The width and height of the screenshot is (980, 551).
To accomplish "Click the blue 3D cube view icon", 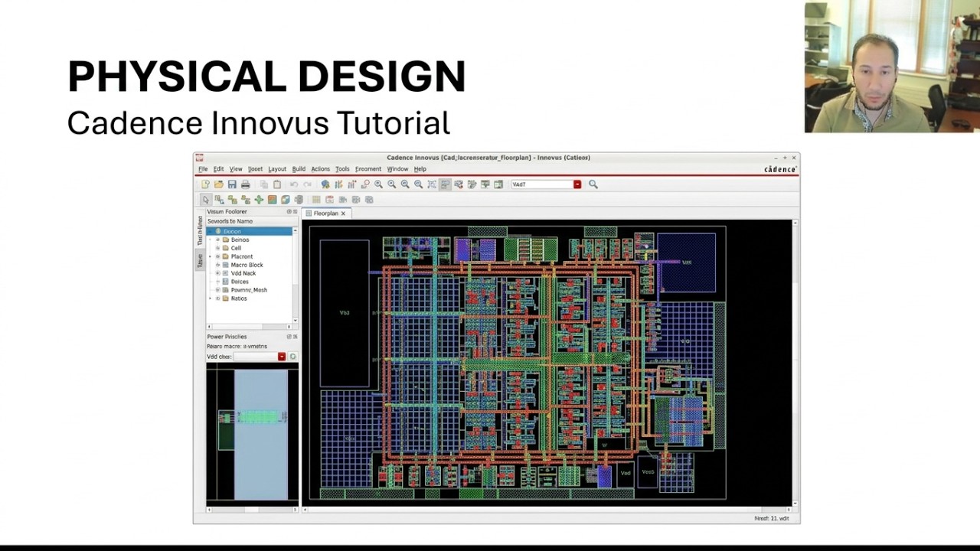I will click(285, 200).
